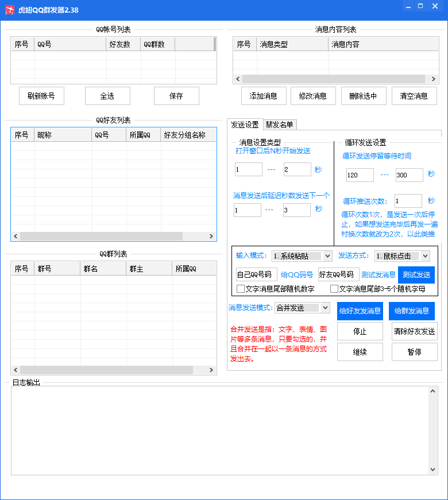448x500 pixels.
Task: Click loop wait field showing 120
Action: [x=360, y=175]
